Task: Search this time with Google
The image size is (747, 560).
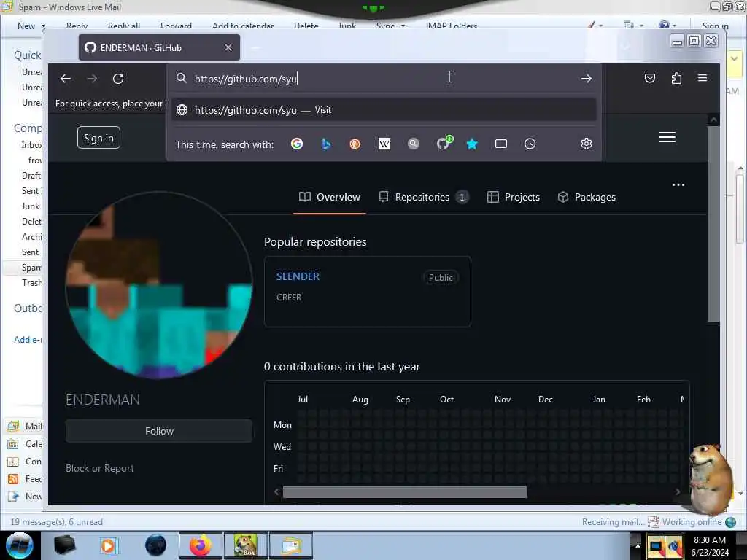Action: point(297,144)
